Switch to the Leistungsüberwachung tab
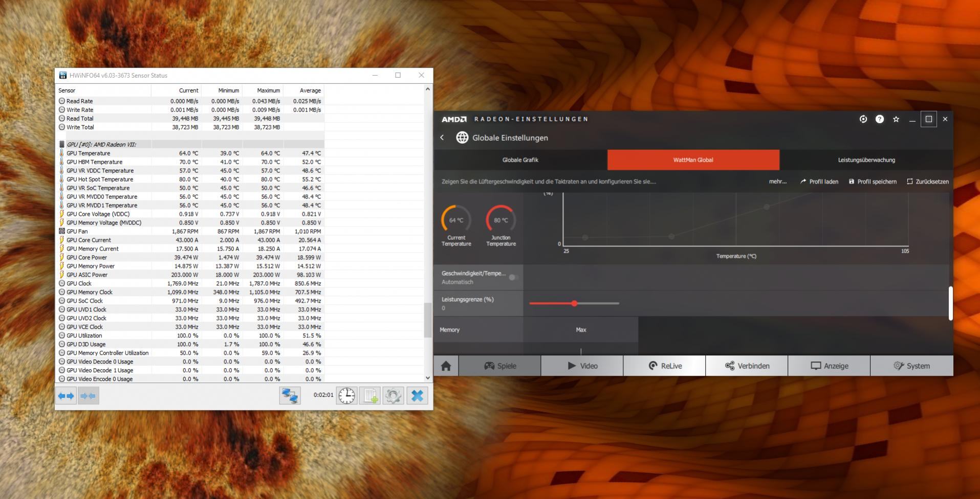 tap(866, 160)
